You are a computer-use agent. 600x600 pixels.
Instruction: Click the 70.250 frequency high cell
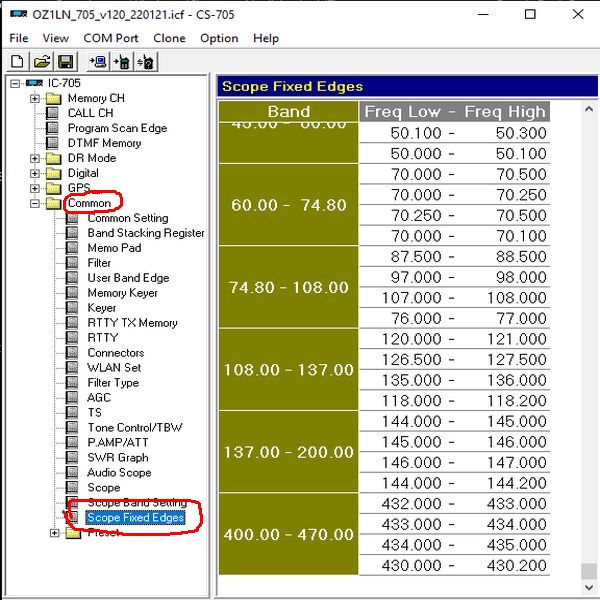(x=521, y=195)
